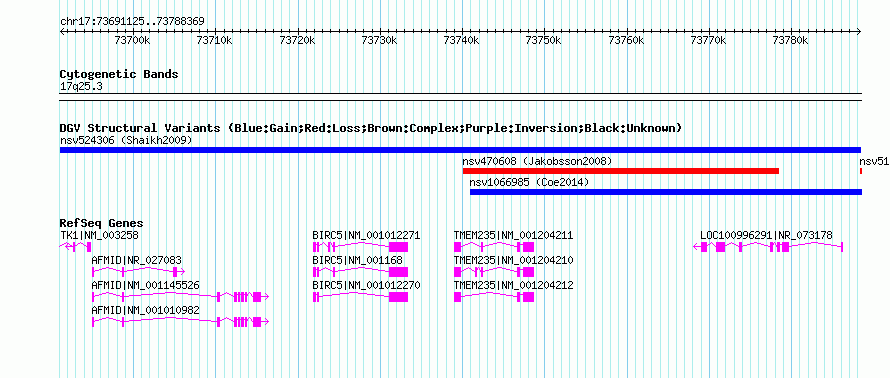Click the LOC100996291|NR_073178 gene label

pyautogui.click(x=766, y=235)
